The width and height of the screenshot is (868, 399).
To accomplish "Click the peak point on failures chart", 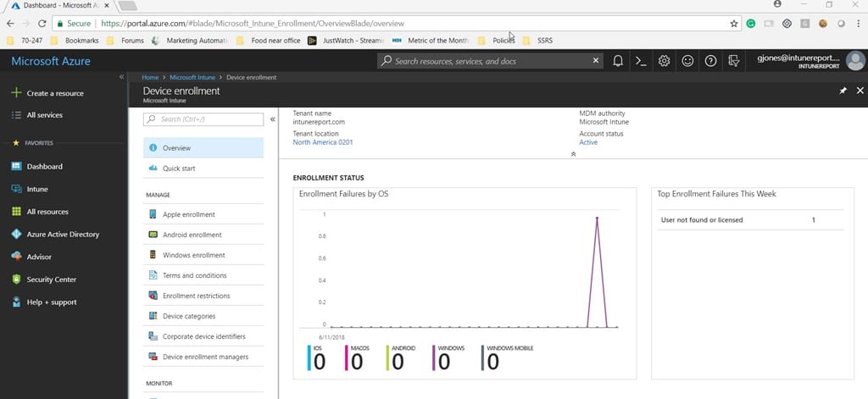I will point(597,218).
